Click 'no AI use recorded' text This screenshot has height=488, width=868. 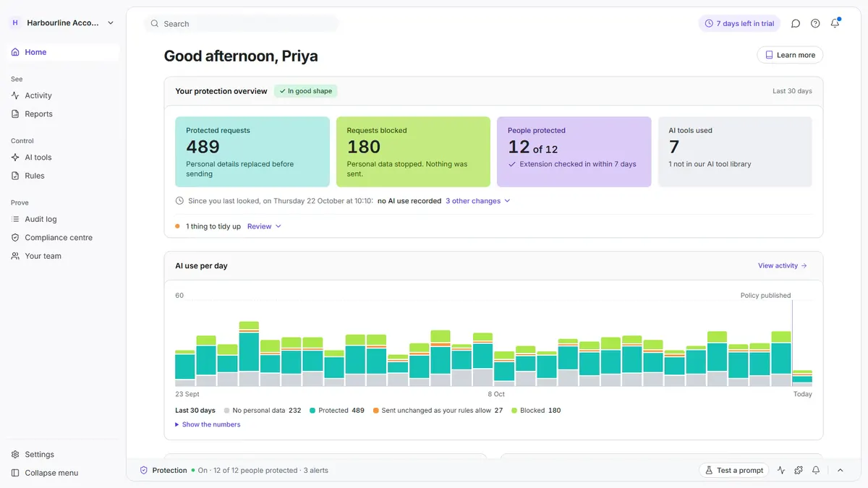click(x=409, y=201)
